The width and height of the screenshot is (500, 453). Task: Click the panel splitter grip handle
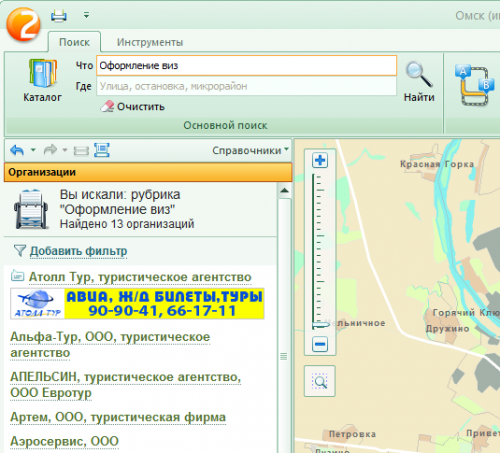[284, 357]
